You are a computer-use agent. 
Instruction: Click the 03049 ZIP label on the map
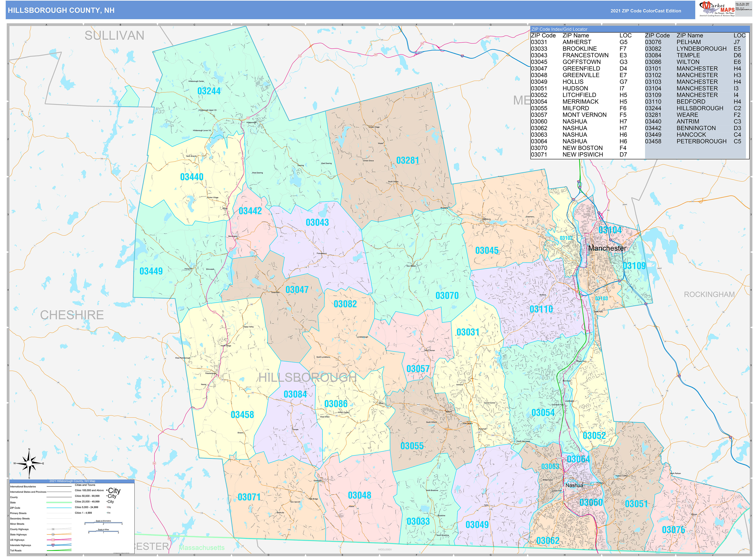[x=477, y=525]
